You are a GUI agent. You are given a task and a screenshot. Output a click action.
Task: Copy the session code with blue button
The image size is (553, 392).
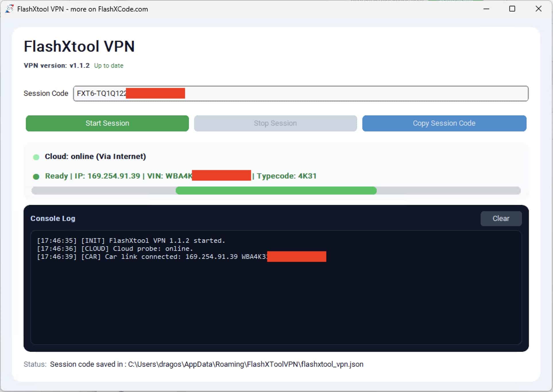pyautogui.click(x=444, y=123)
